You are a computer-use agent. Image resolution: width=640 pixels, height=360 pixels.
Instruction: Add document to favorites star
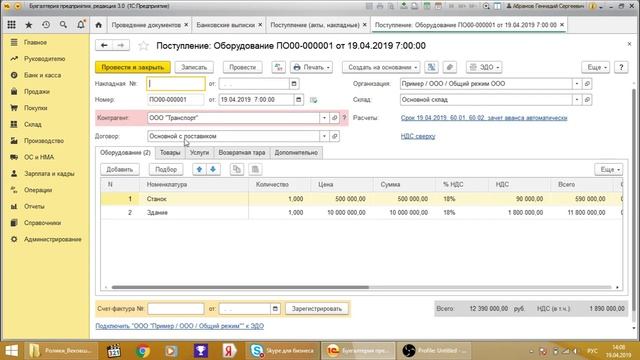[x=143, y=46]
